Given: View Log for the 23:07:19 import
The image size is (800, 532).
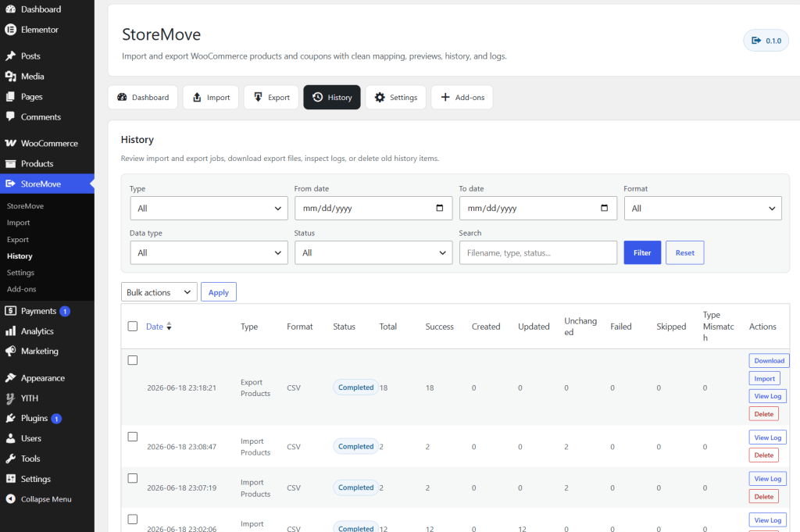Looking at the screenshot, I should [768, 479].
